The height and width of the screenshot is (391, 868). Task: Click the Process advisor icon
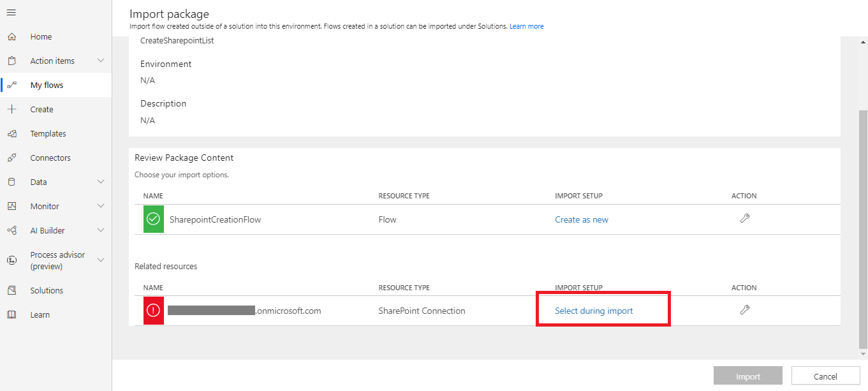[x=11, y=260]
